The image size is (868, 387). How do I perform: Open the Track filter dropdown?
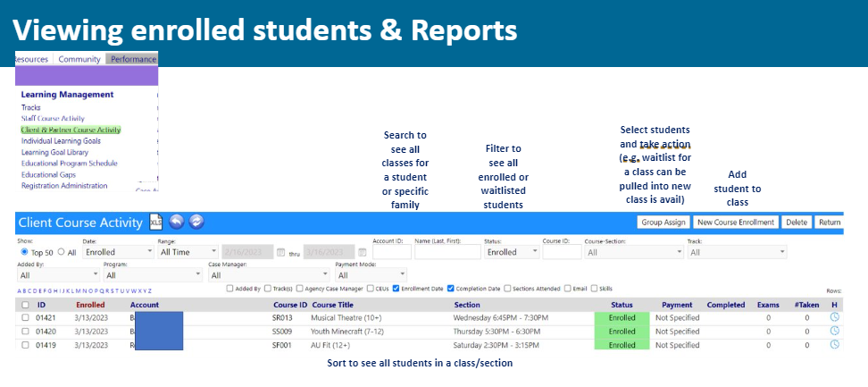737,252
